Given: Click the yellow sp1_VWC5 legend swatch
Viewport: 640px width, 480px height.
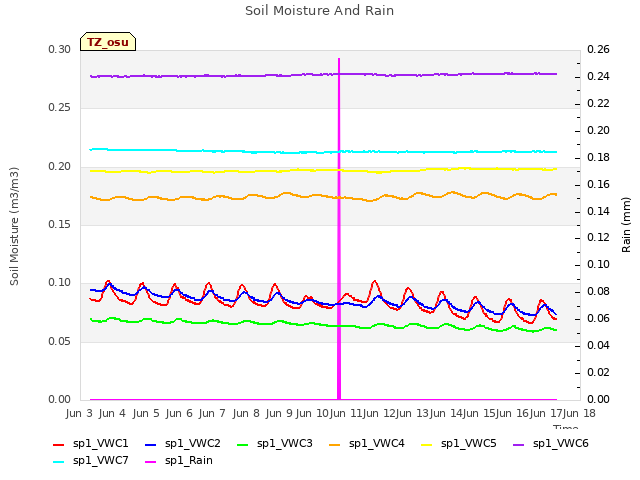Looking at the screenshot, I should [x=427, y=444].
